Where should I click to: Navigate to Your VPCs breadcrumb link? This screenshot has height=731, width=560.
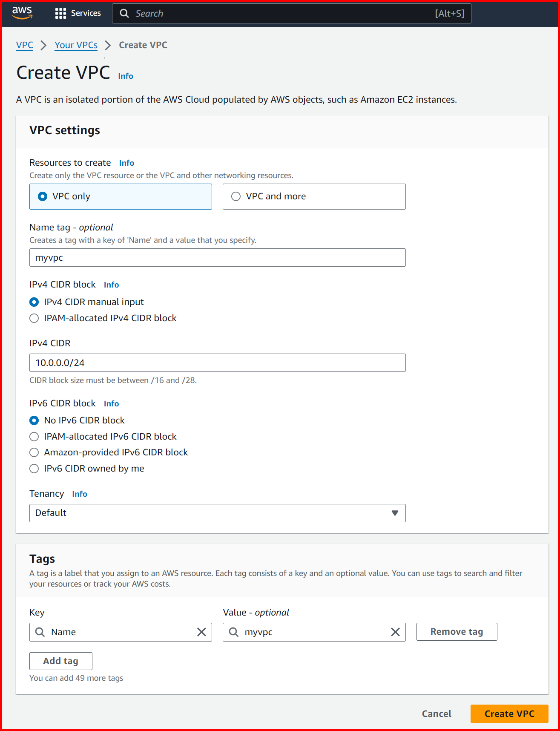pos(76,45)
